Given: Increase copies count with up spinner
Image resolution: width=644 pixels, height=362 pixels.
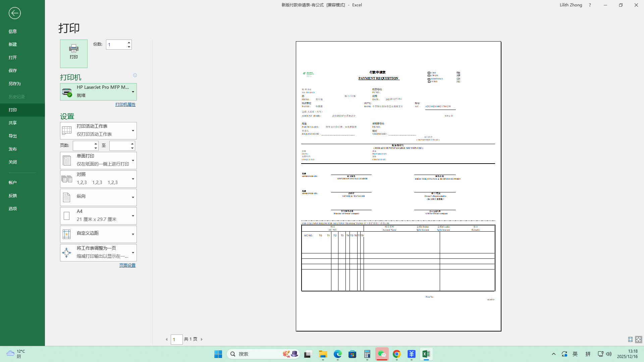Looking at the screenshot, I should [x=129, y=43].
